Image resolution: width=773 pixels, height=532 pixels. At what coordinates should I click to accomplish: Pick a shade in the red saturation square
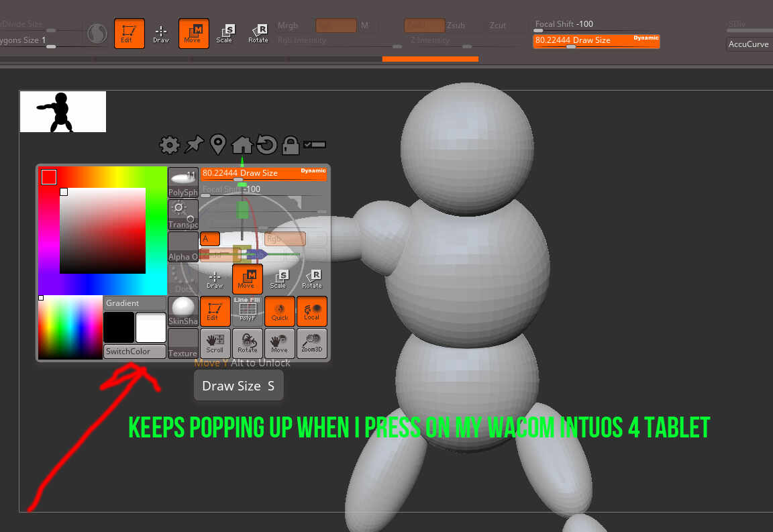[x=103, y=231]
